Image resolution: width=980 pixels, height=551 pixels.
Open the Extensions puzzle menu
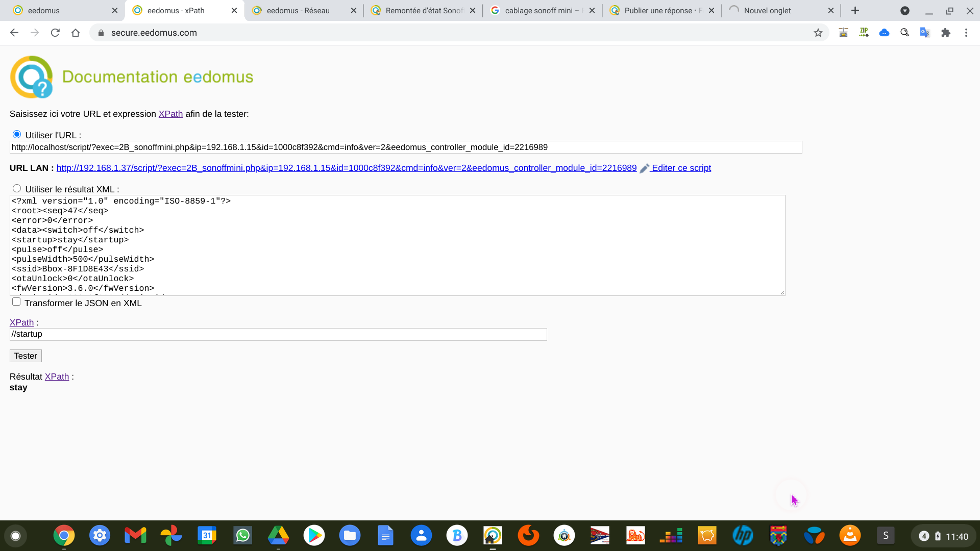pyautogui.click(x=946, y=33)
